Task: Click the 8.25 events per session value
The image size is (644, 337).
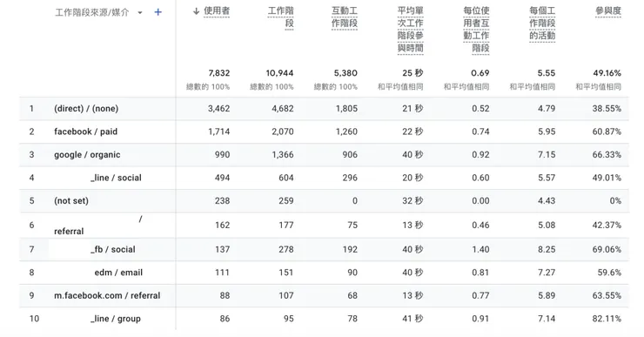Action: pos(547,249)
